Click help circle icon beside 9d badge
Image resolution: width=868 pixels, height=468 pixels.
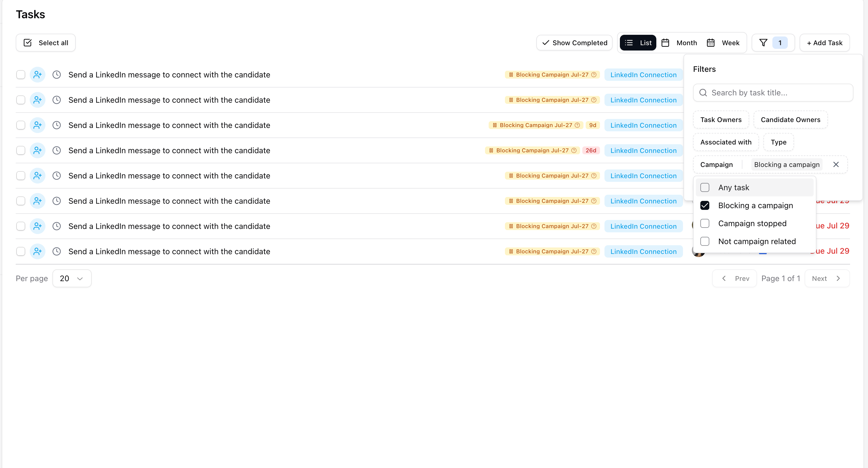click(577, 125)
